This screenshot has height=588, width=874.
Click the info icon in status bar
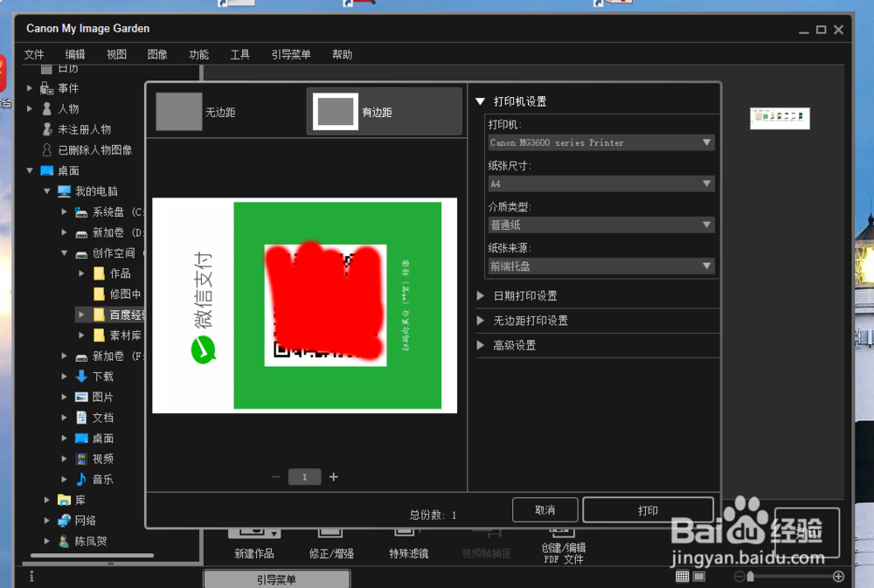[x=31, y=577]
